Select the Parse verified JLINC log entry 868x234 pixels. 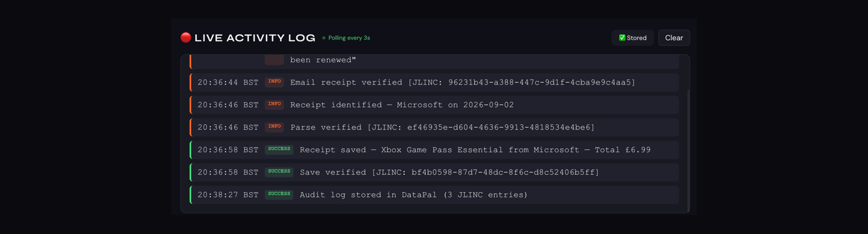434,127
